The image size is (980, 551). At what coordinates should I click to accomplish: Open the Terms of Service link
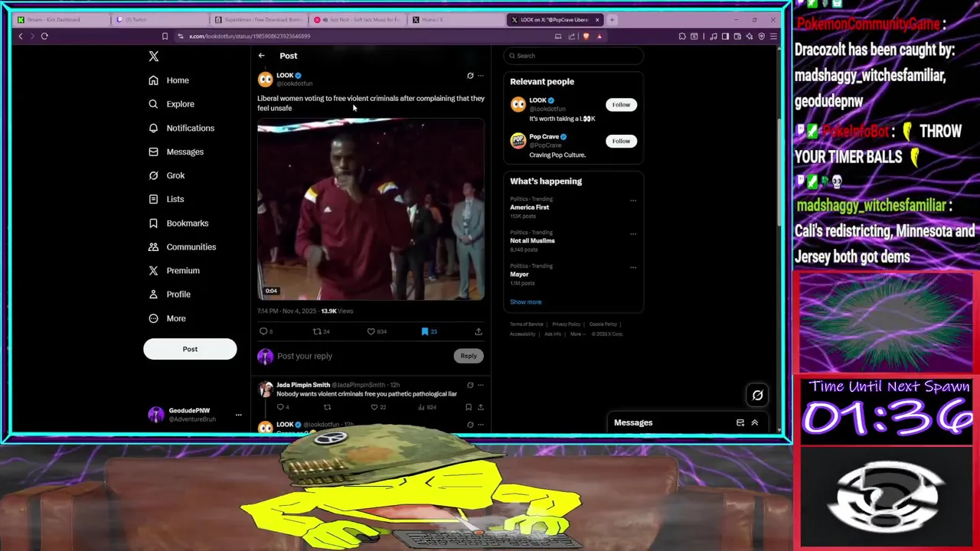click(x=526, y=324)
